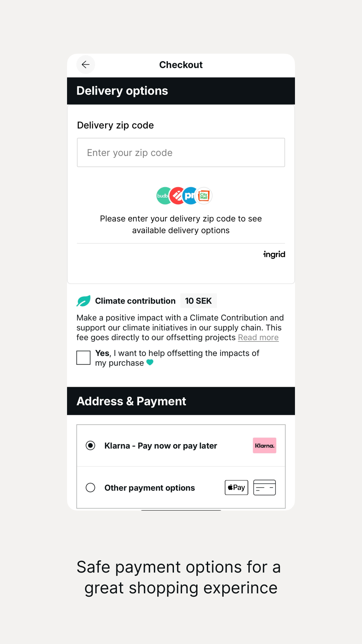Select Other payment options radio button
The image size is (362, 644).
90,487
